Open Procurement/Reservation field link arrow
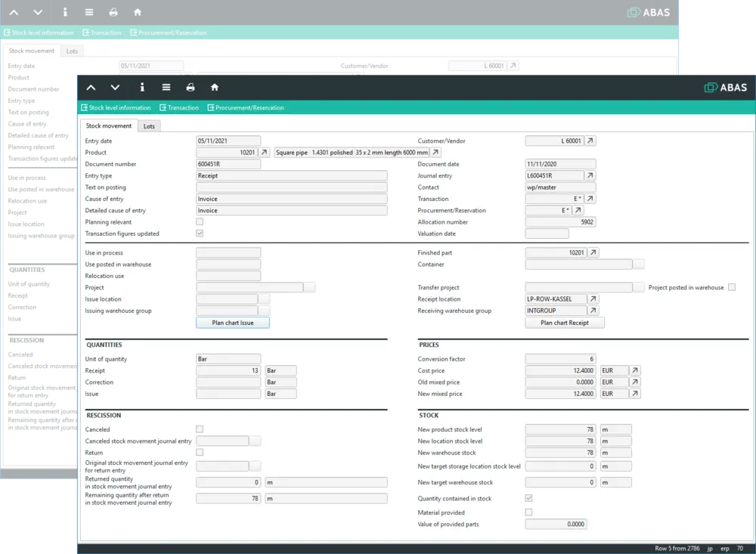The height and width of the screenshot is (554, 756). pyautogui.click(x=578, y=210)
